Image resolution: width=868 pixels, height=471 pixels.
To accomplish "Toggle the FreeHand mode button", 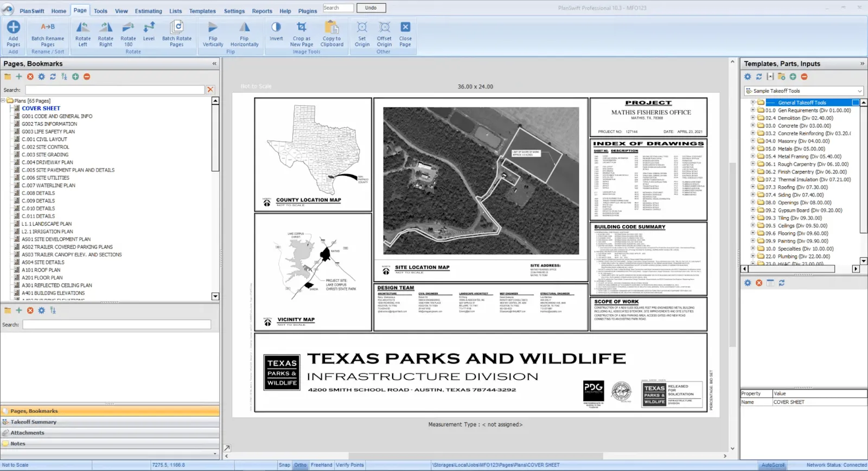I will click(321, 465).
